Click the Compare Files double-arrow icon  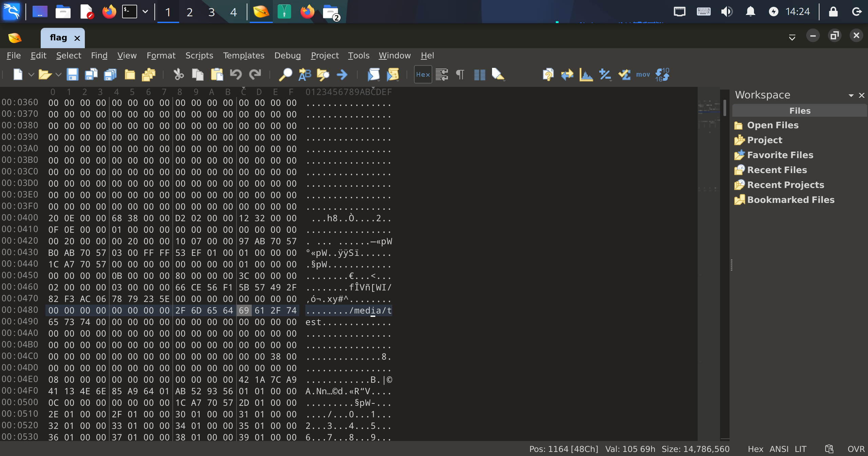(x=567, y=74)
